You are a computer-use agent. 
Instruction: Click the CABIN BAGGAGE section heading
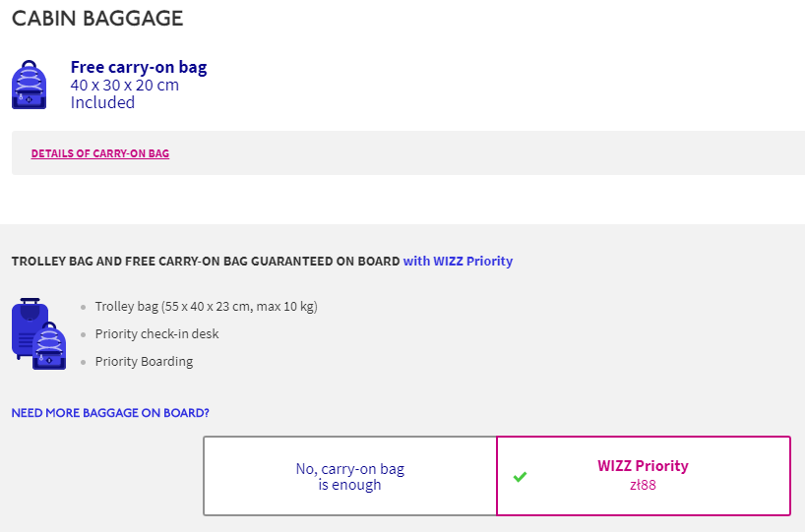[x=97, y=19]
